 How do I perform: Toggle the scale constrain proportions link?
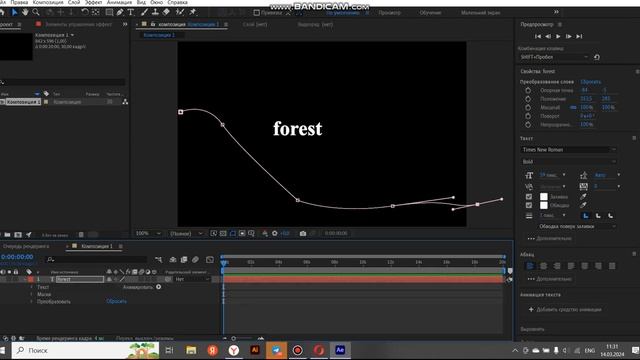click(573, 107)
